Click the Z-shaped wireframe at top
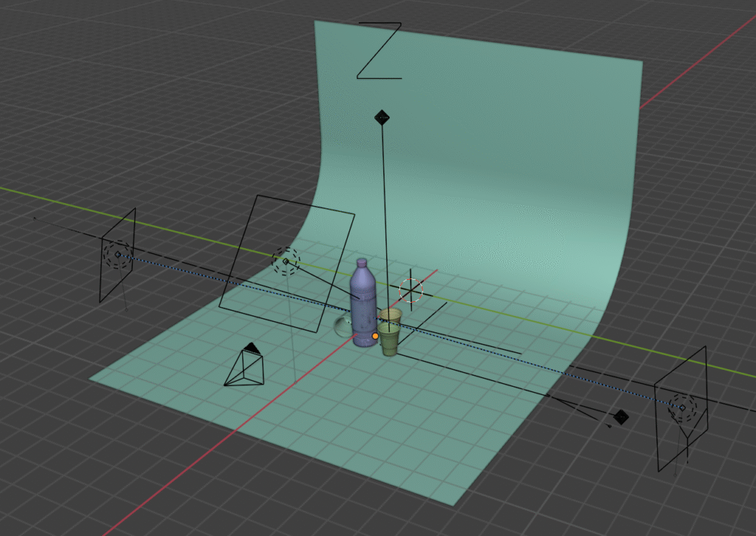The width and height of the screenshot is (756, 536). pos(379,50)
